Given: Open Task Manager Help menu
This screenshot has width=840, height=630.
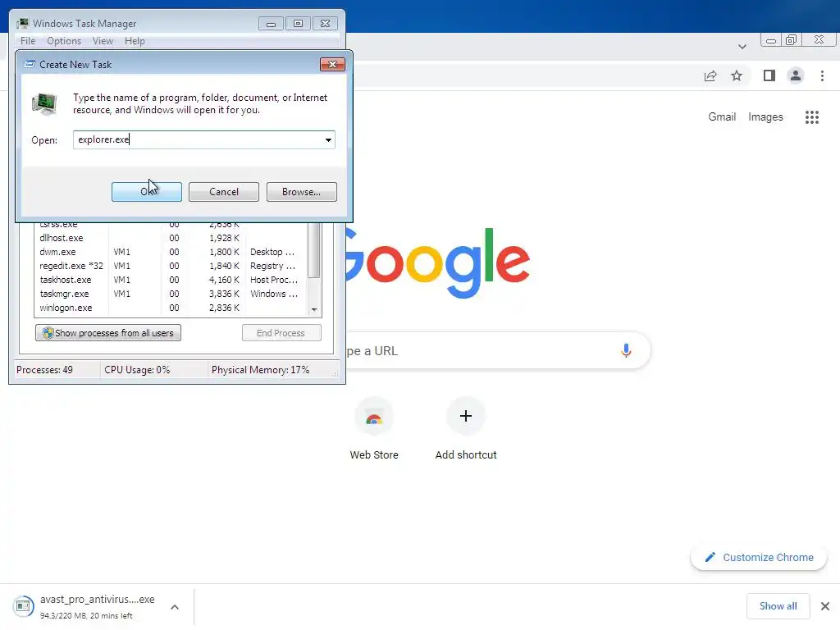Looking at the screenshot, I should pyautogui.click(x=135, y=41).
